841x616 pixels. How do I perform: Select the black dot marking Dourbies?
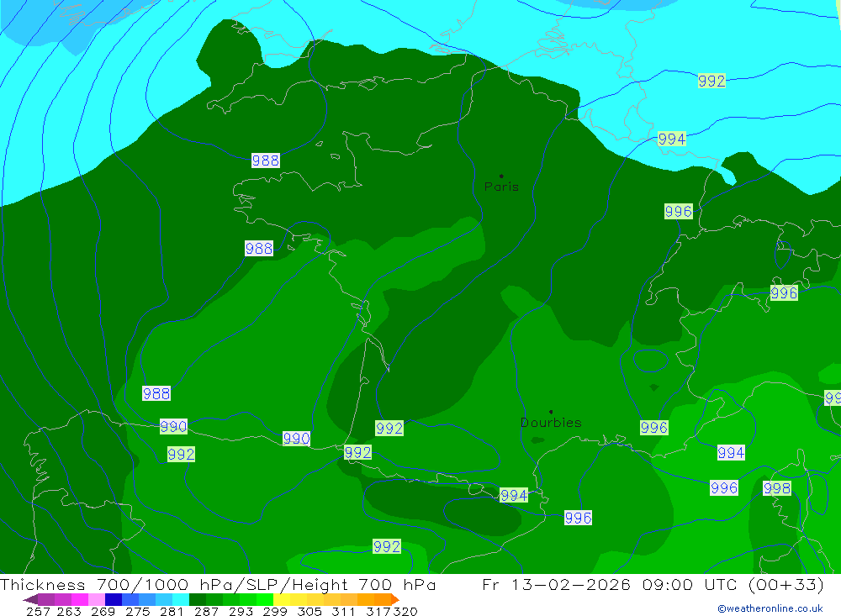[551, 412]
